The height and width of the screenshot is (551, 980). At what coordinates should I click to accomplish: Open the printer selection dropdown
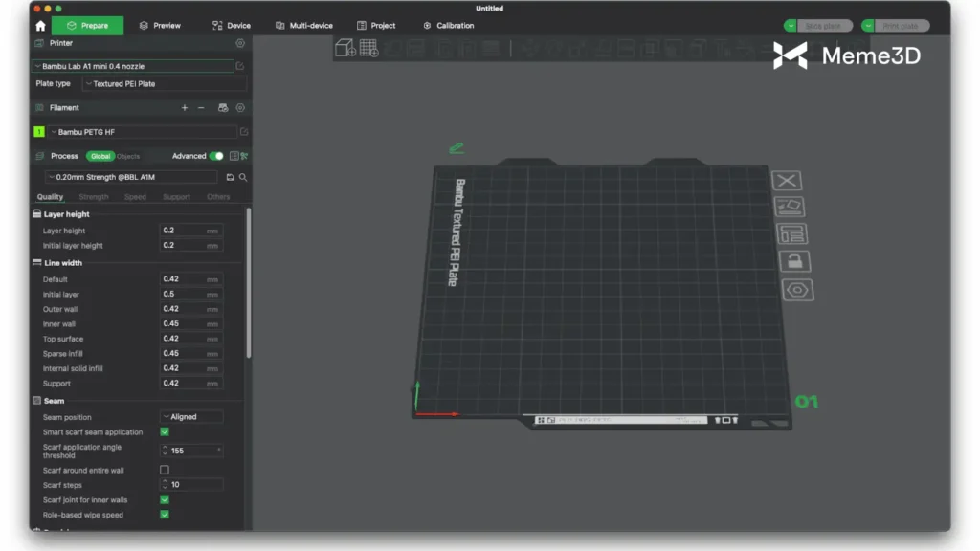pos(133,66)
